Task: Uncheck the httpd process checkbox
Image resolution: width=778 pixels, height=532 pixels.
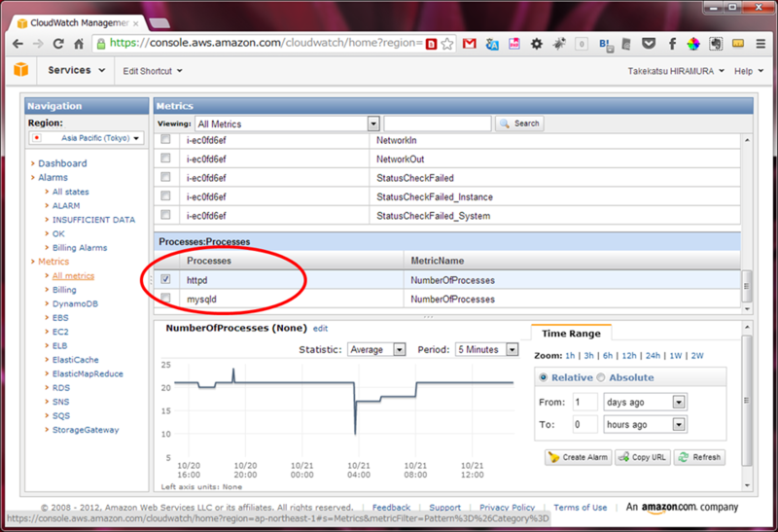Action: (165, 279)
